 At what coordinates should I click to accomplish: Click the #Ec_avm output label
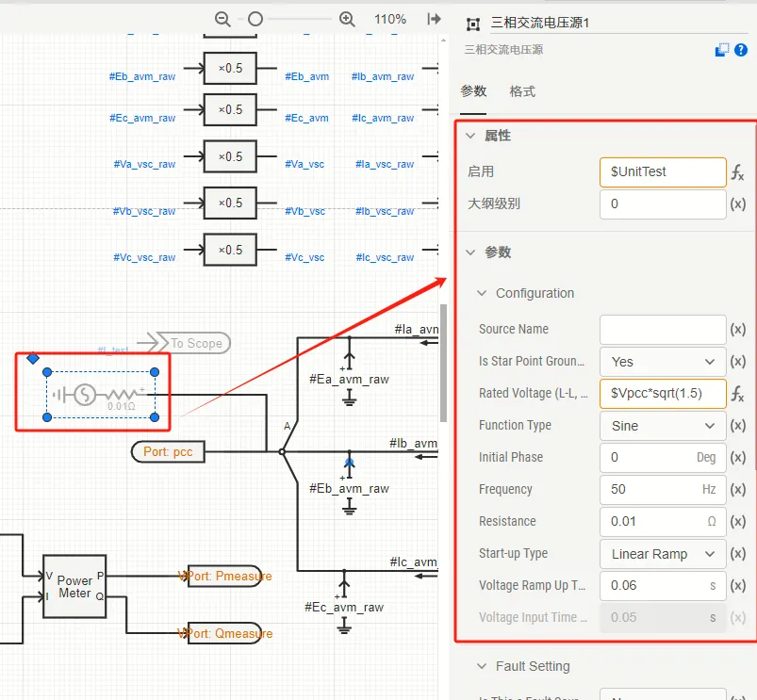(306, 118)
